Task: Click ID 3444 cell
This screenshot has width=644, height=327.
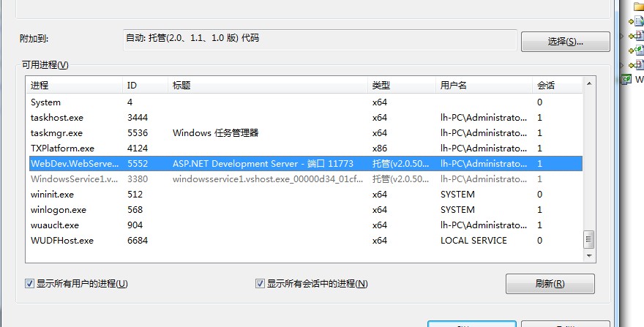Action: 138,118
